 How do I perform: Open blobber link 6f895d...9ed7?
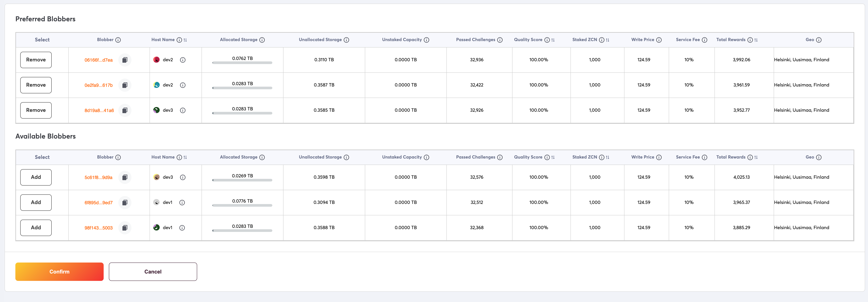[98, 202]
